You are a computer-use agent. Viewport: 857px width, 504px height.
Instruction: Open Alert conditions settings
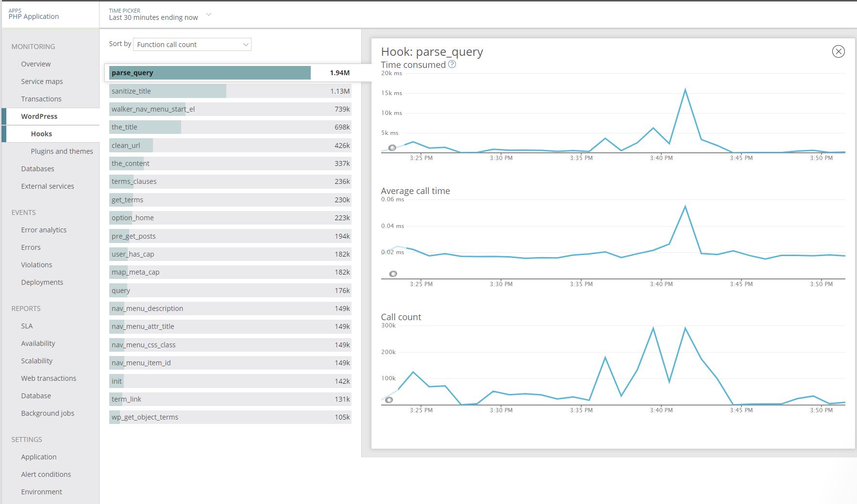click(x=46, y=474)
